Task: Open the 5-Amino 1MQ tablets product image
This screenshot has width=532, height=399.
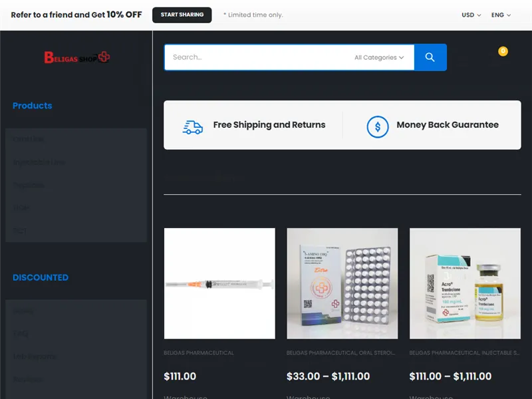Action: click(x=342, y=283)
